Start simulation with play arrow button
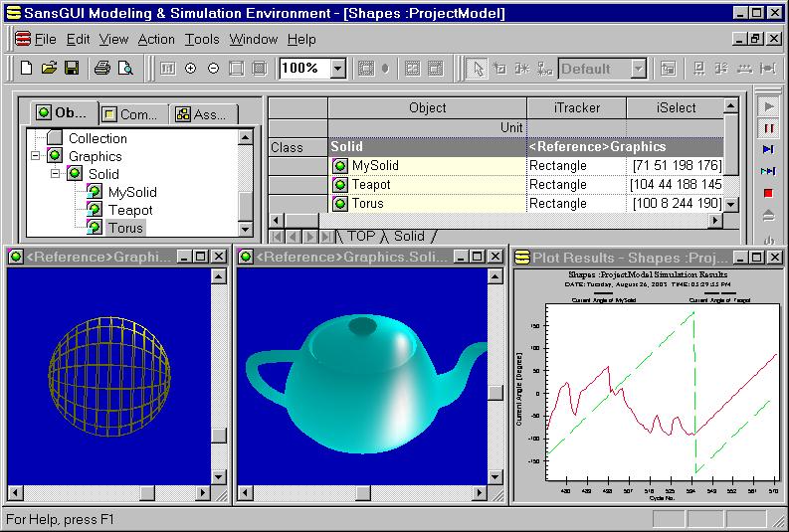This screenshot has height=532, width=789. 768,106
